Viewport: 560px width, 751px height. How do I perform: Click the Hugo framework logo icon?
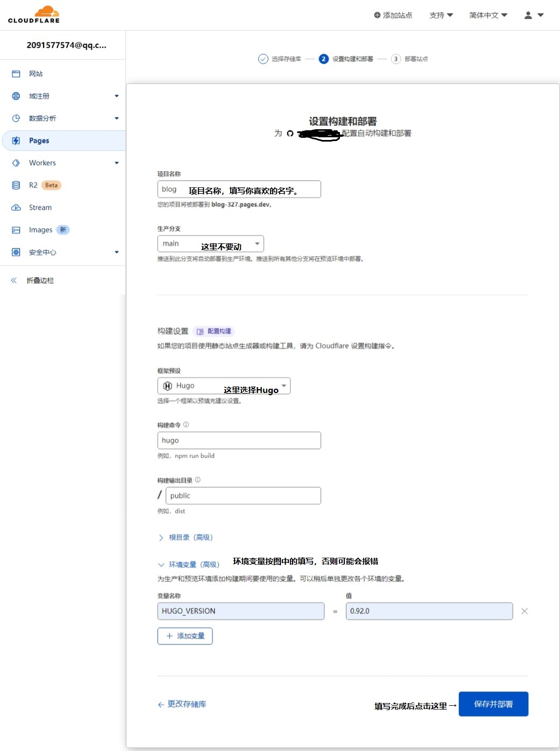click(x=168, y=385)
